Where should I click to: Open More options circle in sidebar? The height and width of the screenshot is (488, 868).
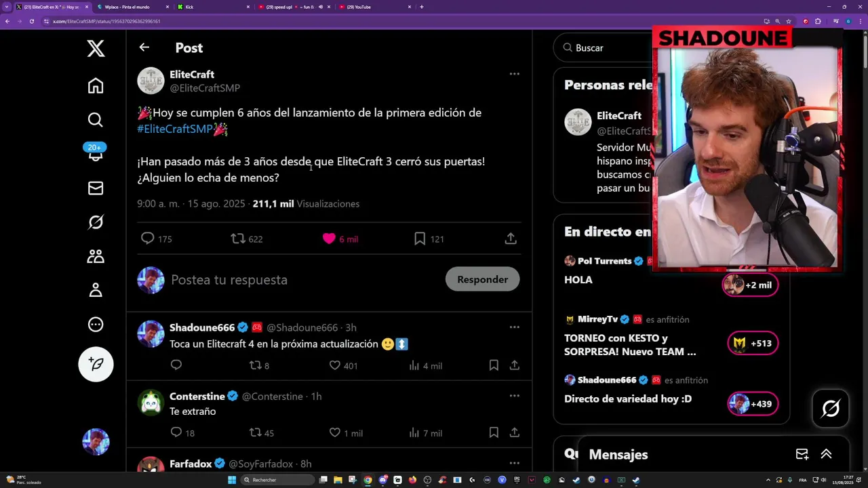(x=96, y=324)
